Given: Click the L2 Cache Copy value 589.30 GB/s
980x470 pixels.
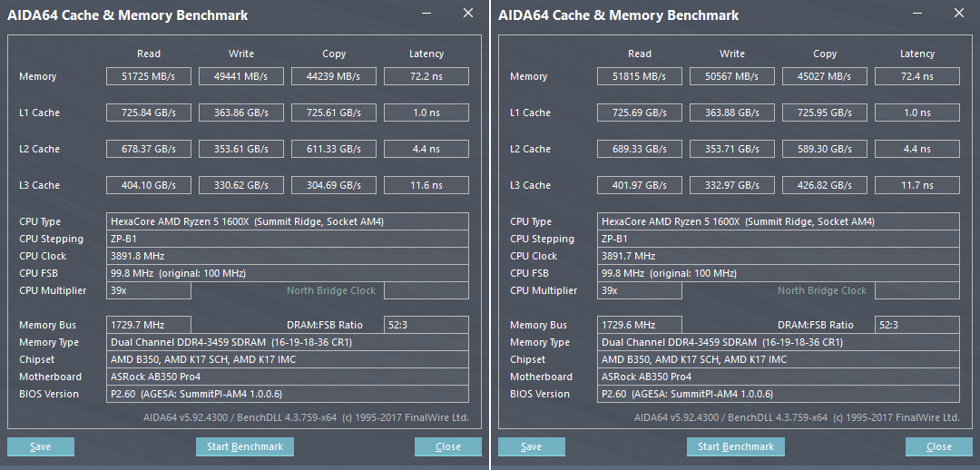Looking at the screenshot, I should click(x=825, y=149).
